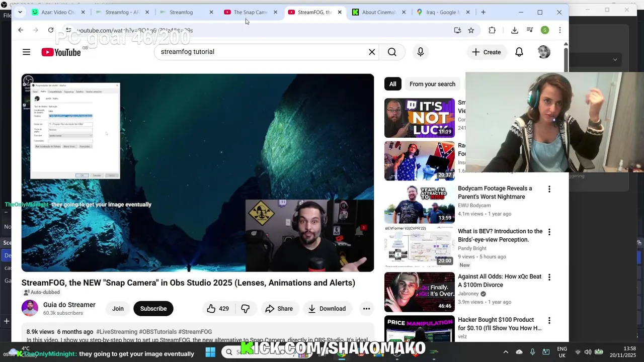Screen dimensions: 644x362
Task: Click the #LiveStreaming hashtag
Action: 117,332
